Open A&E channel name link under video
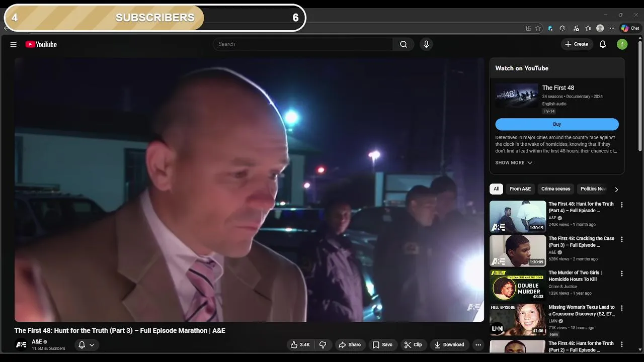 click(x=37, y=342)
